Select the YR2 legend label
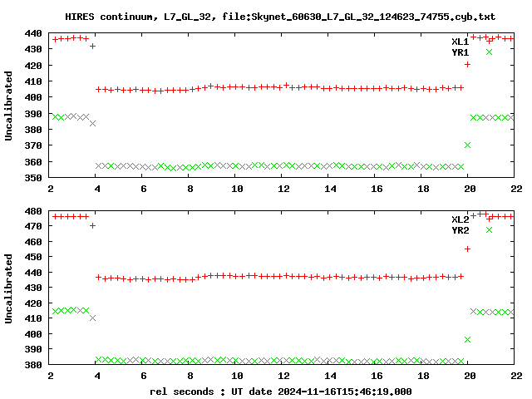This screenshot has height=399, width=532. pyautogui.click(x=460, y=230)
